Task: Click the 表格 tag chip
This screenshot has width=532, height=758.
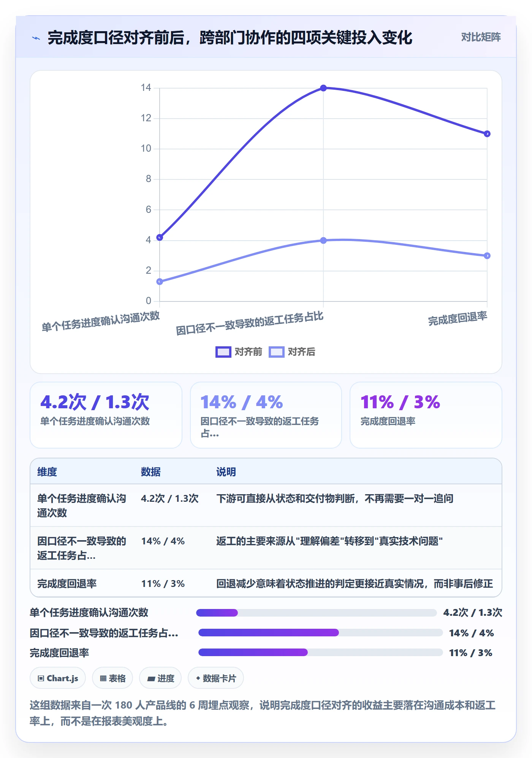Action: point(112,678)
